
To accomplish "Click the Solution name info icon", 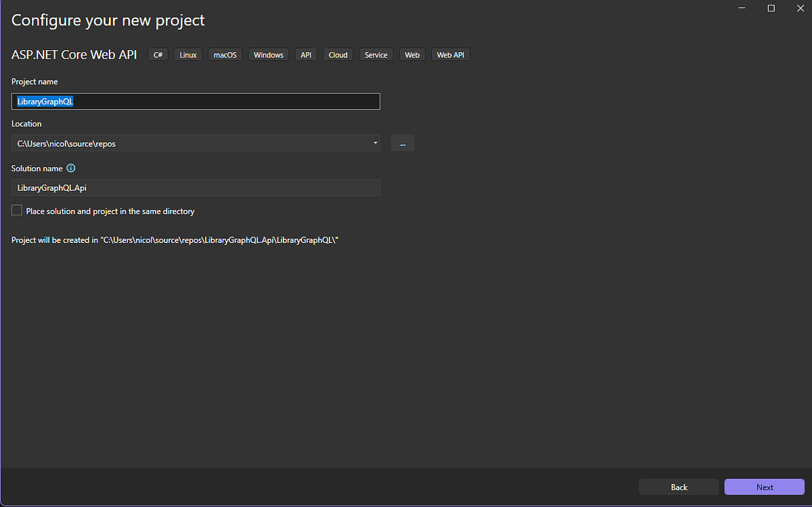I will pos(71,168).
